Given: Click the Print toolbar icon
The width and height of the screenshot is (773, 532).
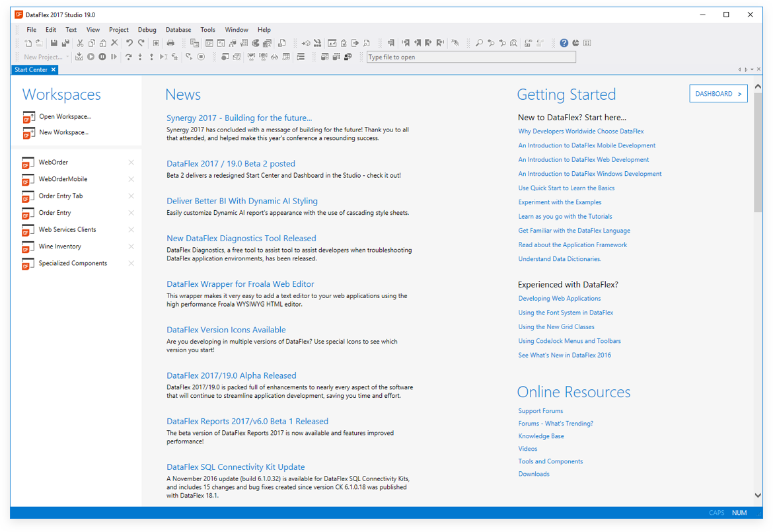Looking at the screenshot, I should [x=170, y=43].
